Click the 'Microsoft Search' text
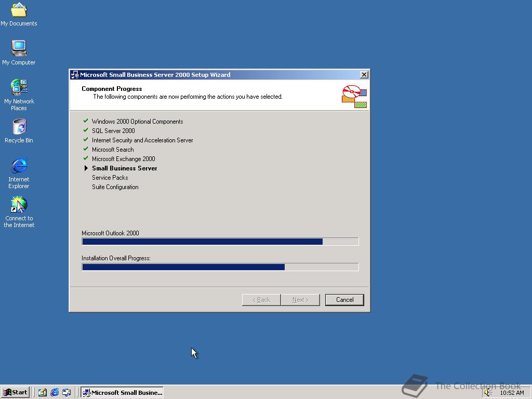Image resolution: width=532 pixels, height=399 pixels. pyautogui.click(x=113, y=149)
